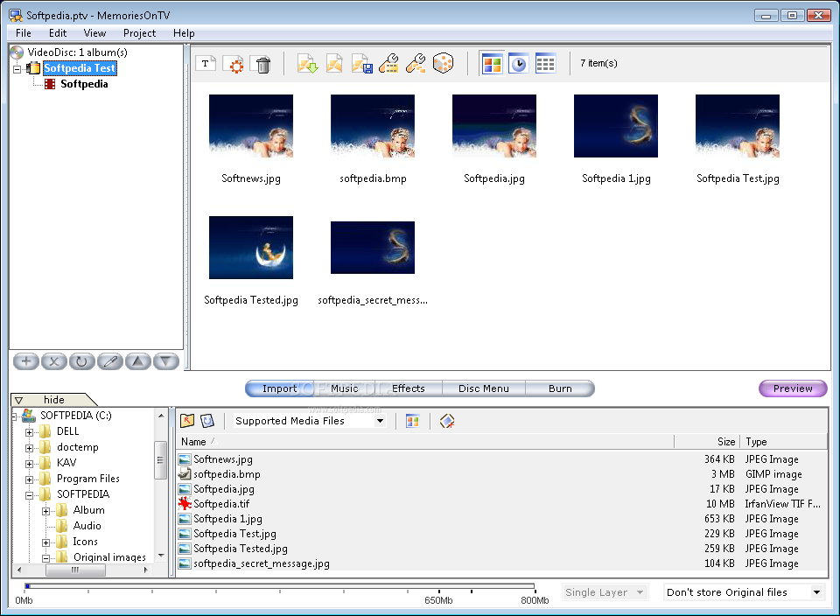Viewport: 840px width, 616px height.
Task: Open the Single Layer dropdown
Action: point(640,592)
